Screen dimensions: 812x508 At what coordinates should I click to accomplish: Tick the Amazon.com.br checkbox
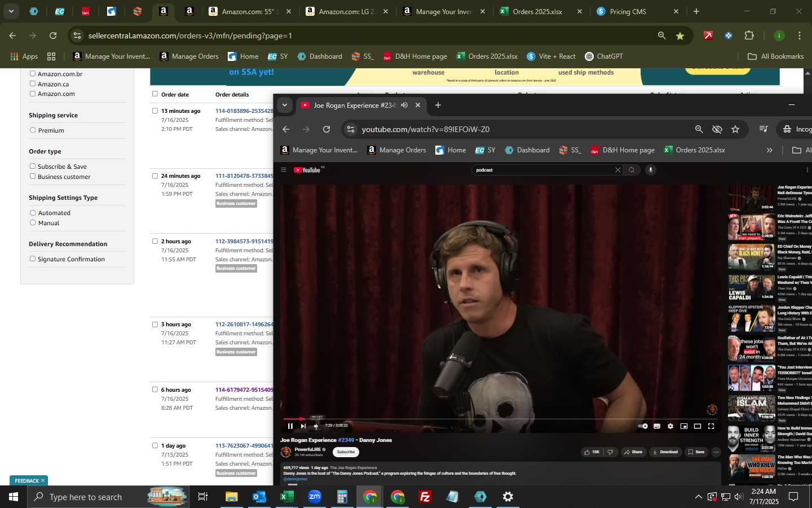33,73
